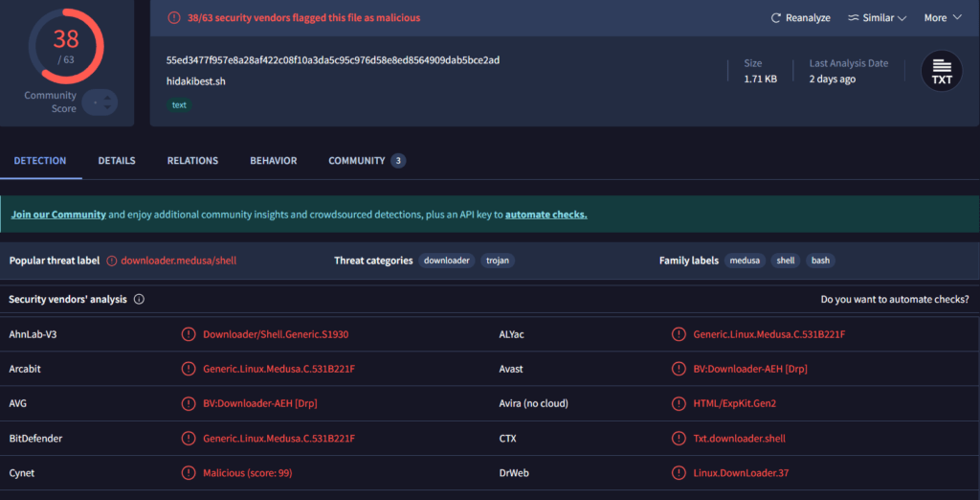Click the TXT file type icon

pyautogui.click(x=942, y=72)
